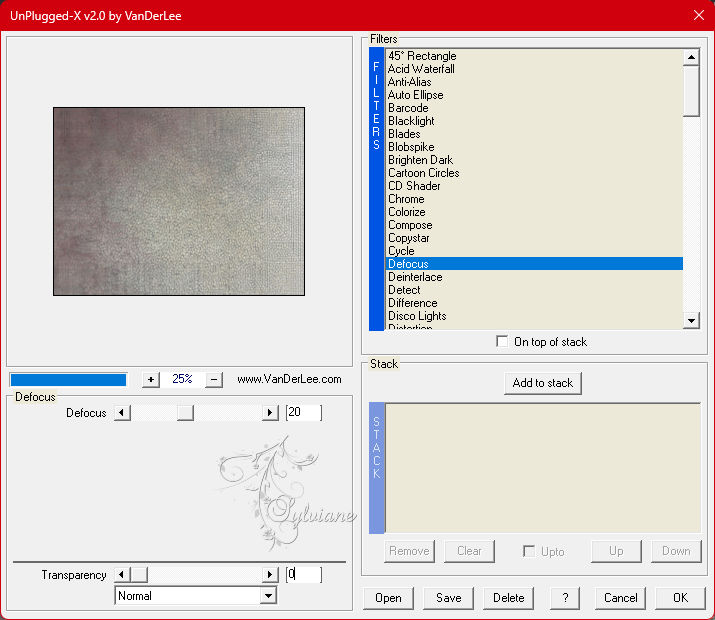This screenshot has width=715, height=620.
Task: Select Colorize filter
Action: (534, 212)
